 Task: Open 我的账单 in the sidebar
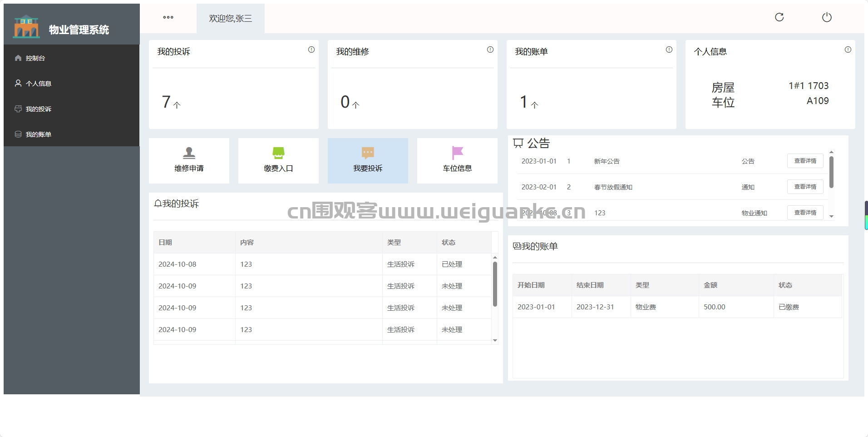pos(71,134)
